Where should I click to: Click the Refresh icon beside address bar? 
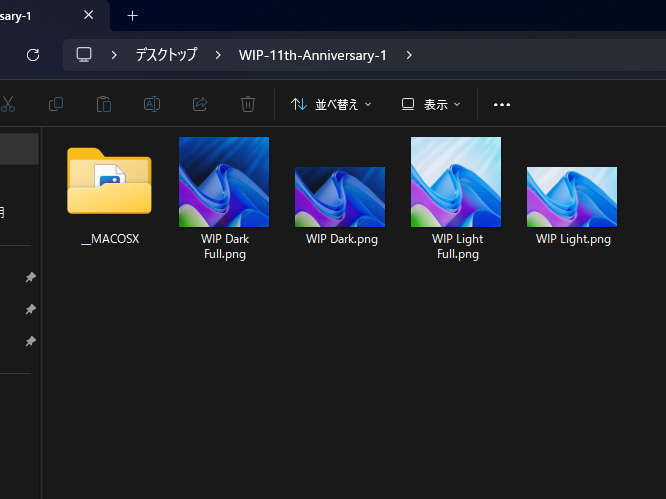point(33,55)
